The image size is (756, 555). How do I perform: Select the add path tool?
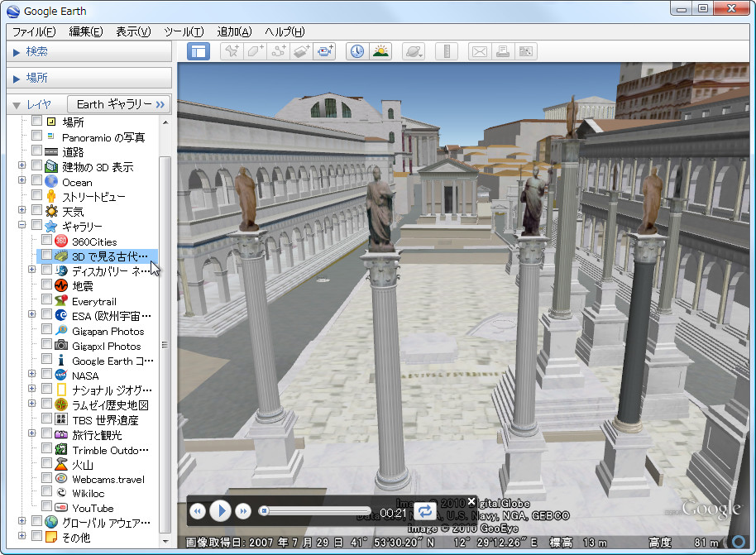pyautogui.click(x=278, y=51)
